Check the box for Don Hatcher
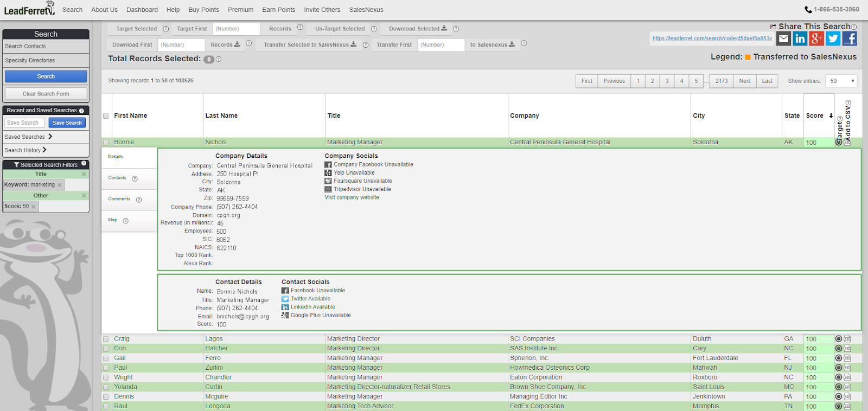This screenshot has width=868, height=411. [106, 349]
